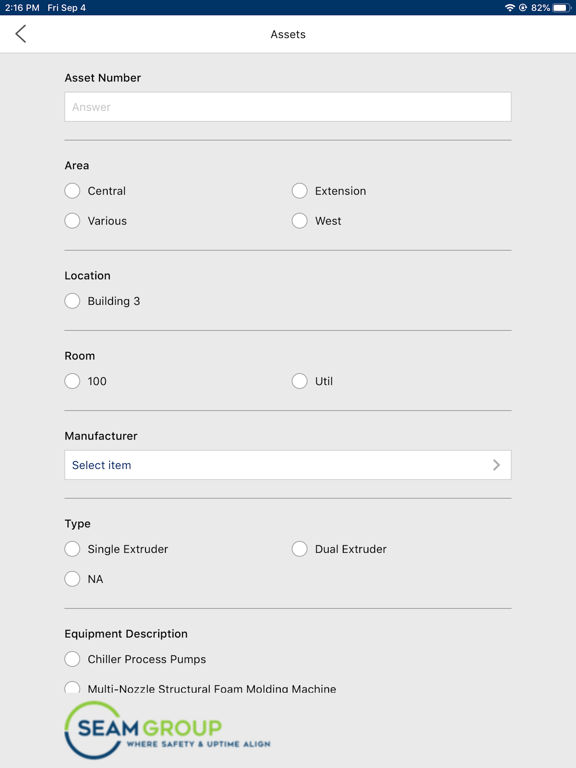Open the Manufacturer Select item dropdown
Screen dimensions: 576x768
pyautogui.click(x=288, y=465)
